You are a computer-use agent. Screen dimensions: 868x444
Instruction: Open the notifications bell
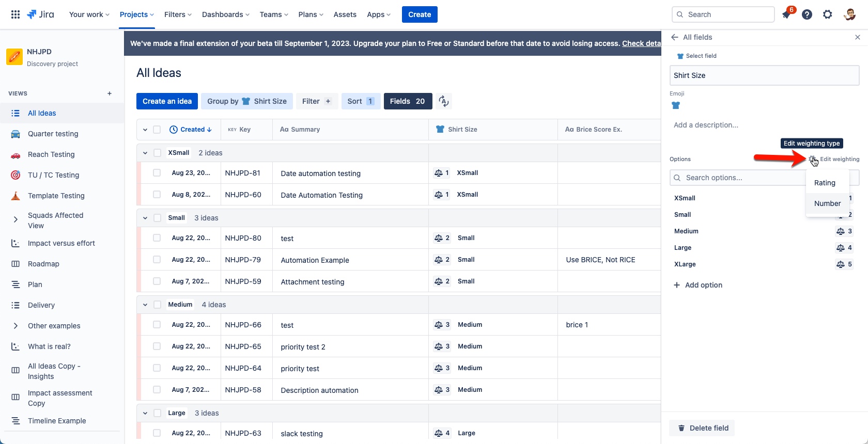(x=786, y=14)
